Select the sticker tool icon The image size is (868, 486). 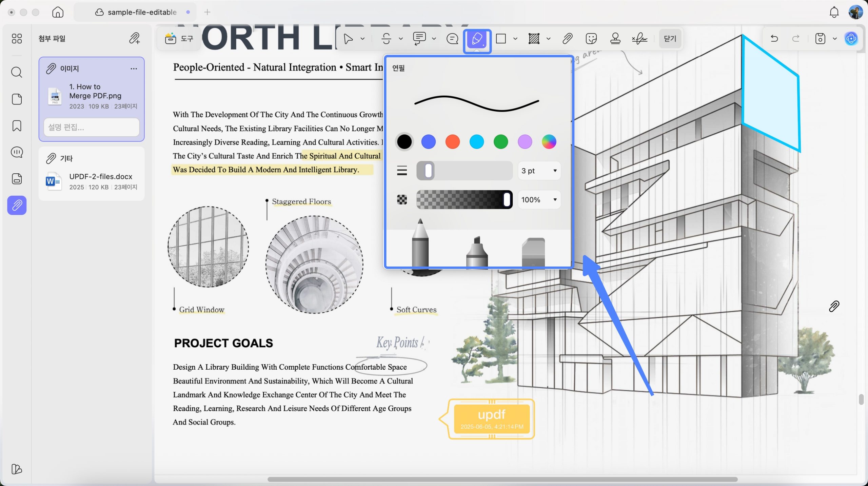(x=591, y=39)
